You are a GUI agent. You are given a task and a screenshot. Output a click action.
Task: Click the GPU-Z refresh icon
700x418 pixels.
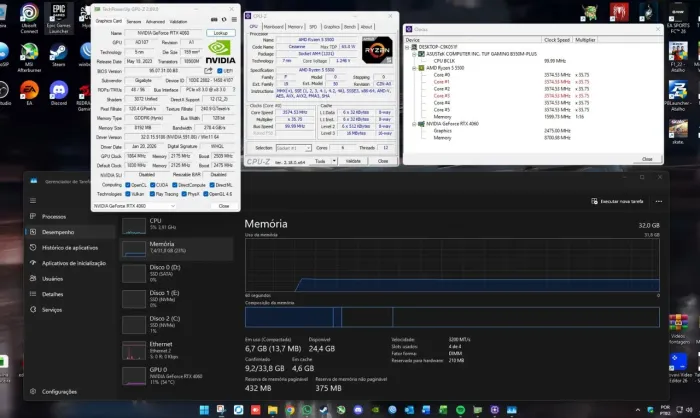pos(224,20)
